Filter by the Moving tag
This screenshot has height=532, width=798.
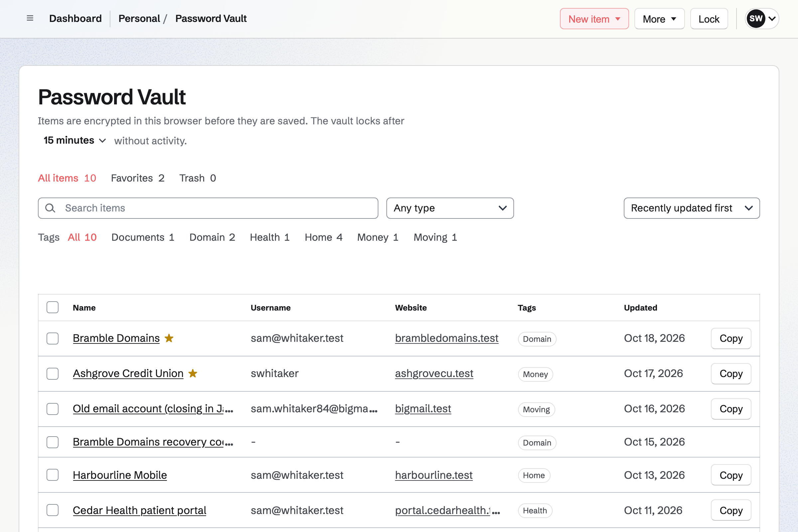(436, 237)
